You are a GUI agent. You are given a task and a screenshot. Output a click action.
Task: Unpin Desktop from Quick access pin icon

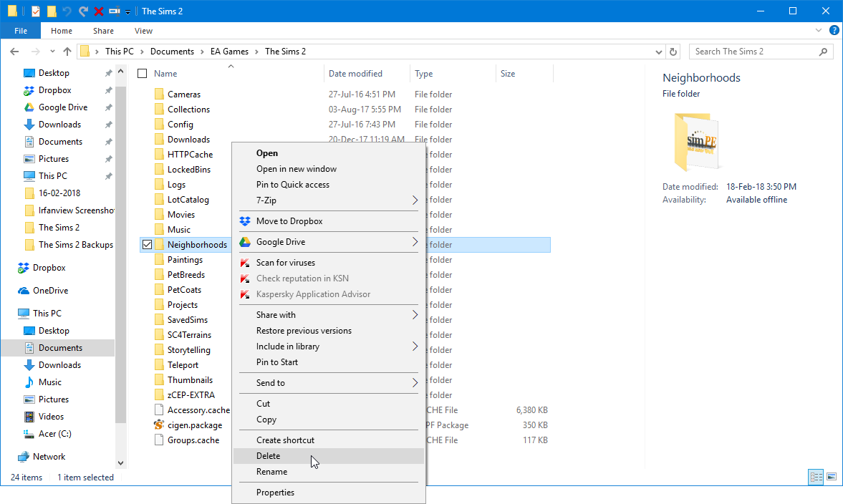tap(108, 73)
